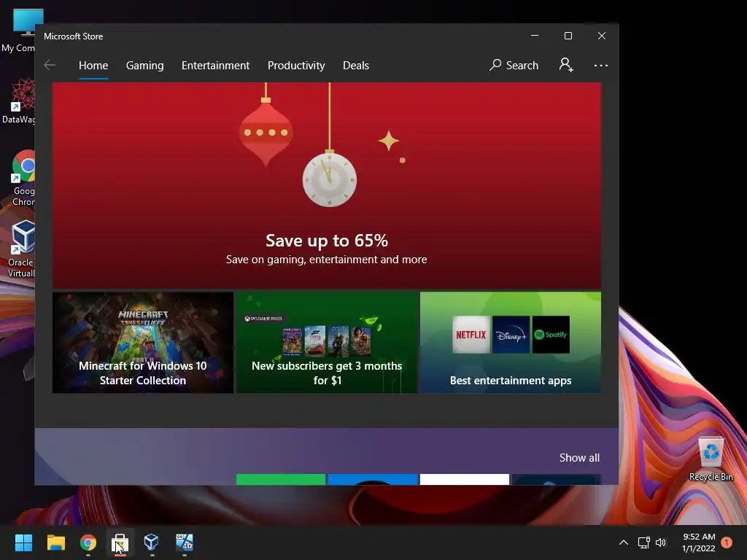Select the Recycle Bin desktop icon

(x=711, y=459)
